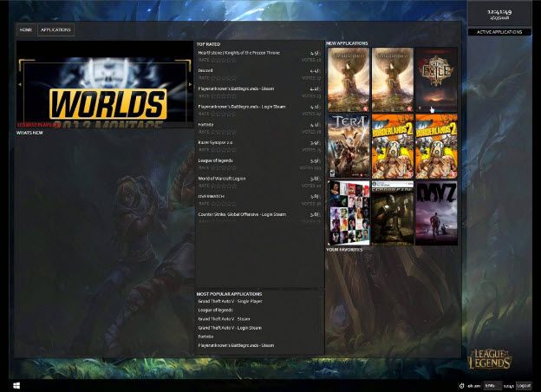
Task: Select Discord in Top Rated list
Action: coord(205,71)
